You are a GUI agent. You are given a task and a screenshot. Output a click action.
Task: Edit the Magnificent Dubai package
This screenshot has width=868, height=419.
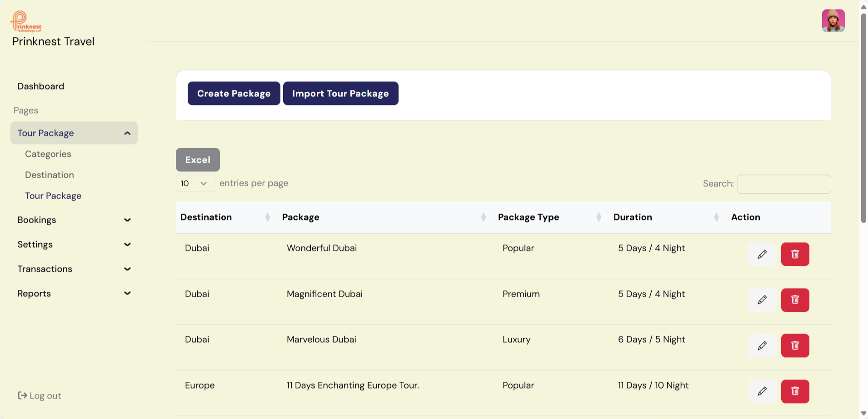coord(762,300)
